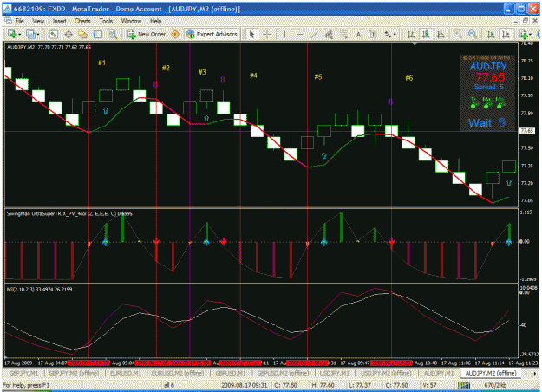Screen dimensions: 542x392
Task: Switch to Bar Chart mode
Action: (x=411, y=34)
